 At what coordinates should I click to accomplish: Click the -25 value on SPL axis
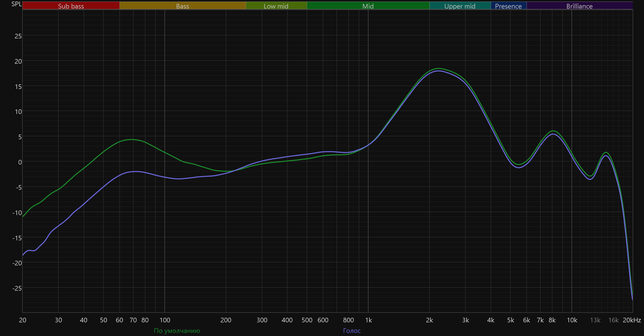[x=17, y=288]
